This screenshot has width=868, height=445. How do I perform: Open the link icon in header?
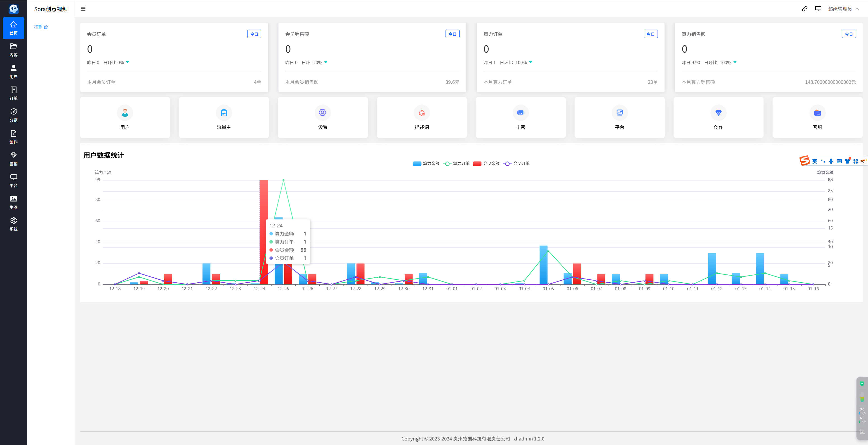coord(804,9)
